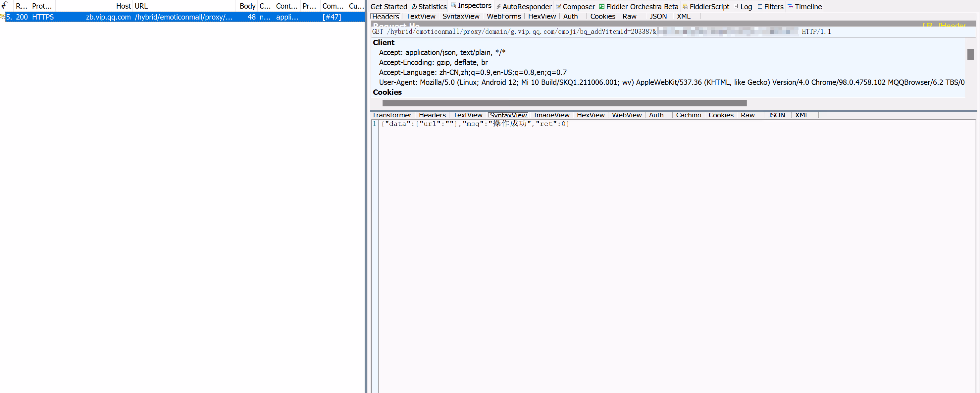Image resolution: width=980 pixels, height=393 pixels.
Task: Sort sessions by Host column header
Action: (x=123, y=6)
